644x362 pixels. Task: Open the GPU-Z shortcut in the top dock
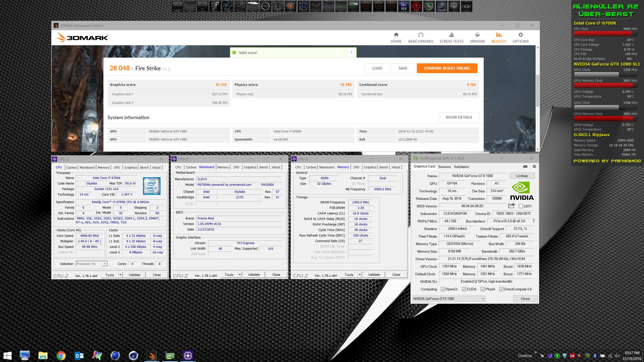click(x=341, y=6)
